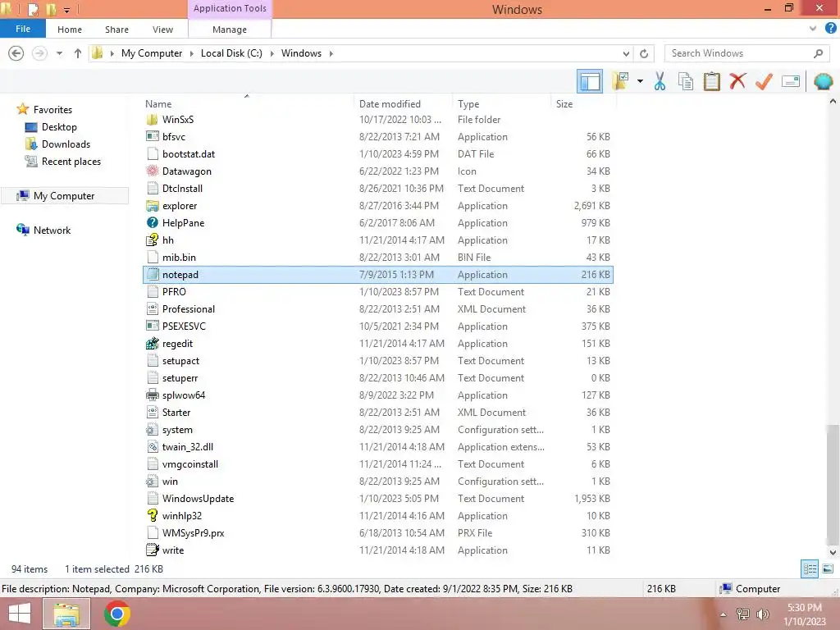Click the Help question mark icon

tap(831, 29)
